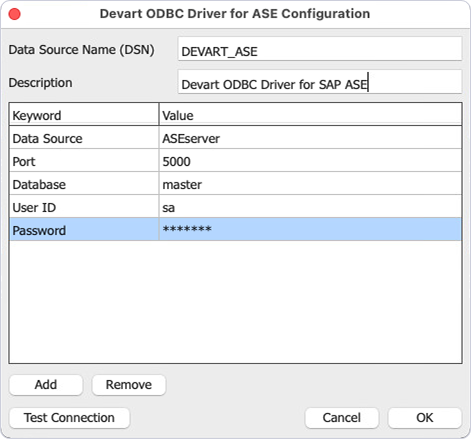Edit the master database value
Screen dimensions: 471x439
(310, 184)
